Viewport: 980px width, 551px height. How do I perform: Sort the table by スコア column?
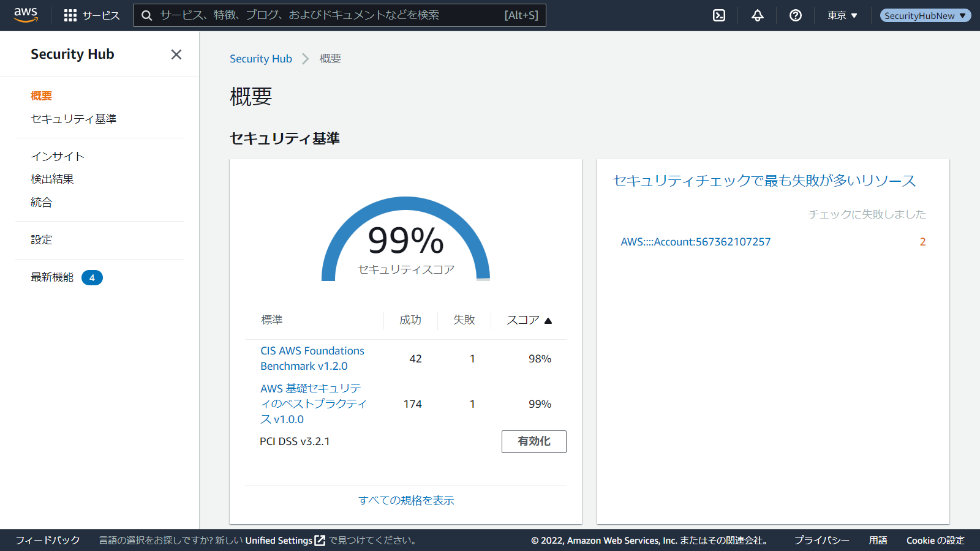(x=529, y=320)
